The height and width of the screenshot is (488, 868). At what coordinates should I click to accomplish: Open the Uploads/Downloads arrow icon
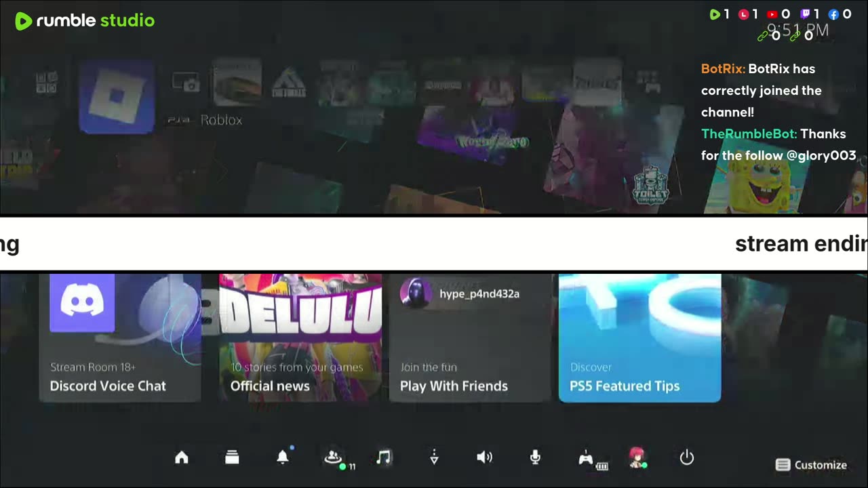[x=434, y=457]
